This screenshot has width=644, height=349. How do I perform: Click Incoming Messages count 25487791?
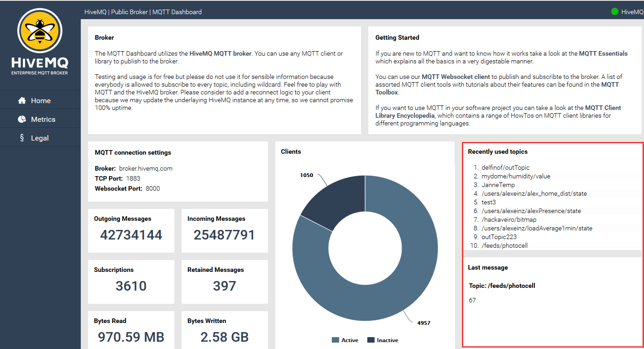(x=225, y=235)
